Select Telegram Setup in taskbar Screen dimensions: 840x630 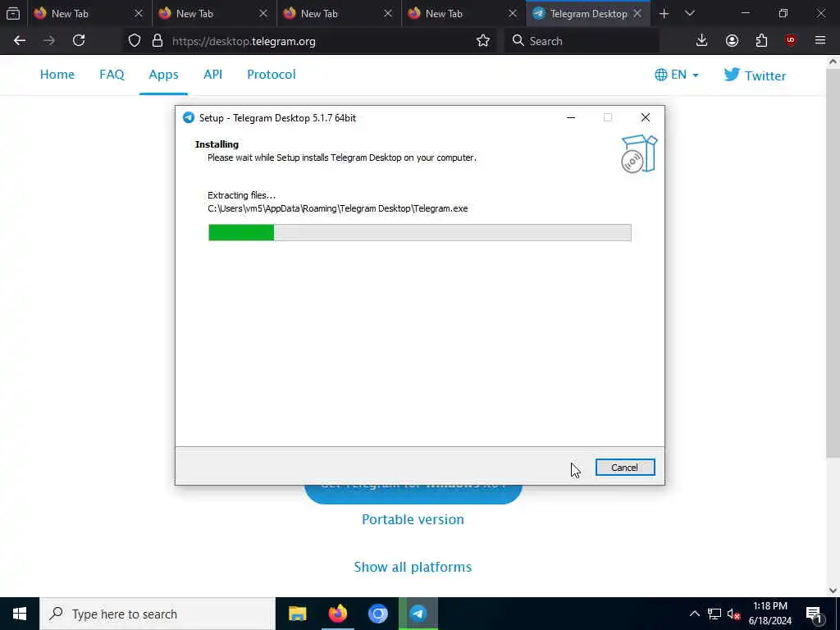[x=418, y=614]
